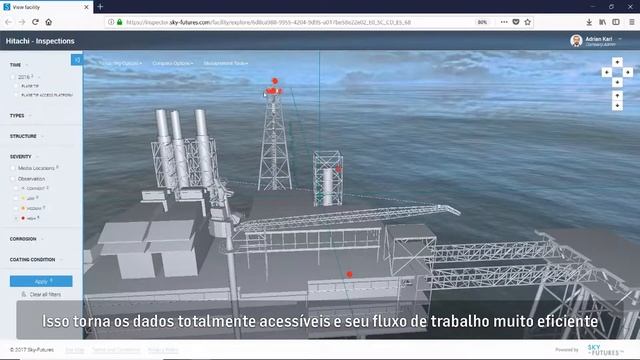This screenshot has width=640, height=360.
Task: Reset the 80% zoom indicator
Action: [482, 22]
